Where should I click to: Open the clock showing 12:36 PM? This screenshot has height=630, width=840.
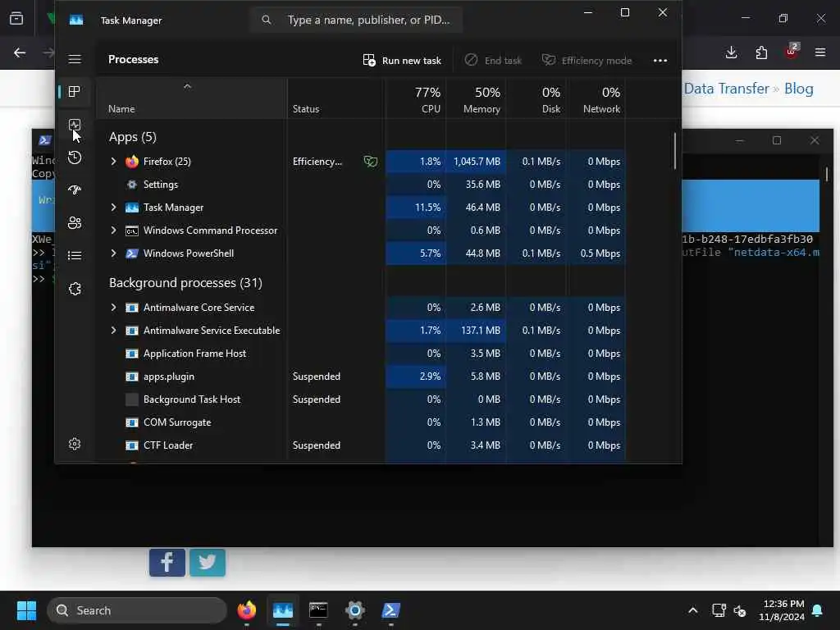click(781, 610)
